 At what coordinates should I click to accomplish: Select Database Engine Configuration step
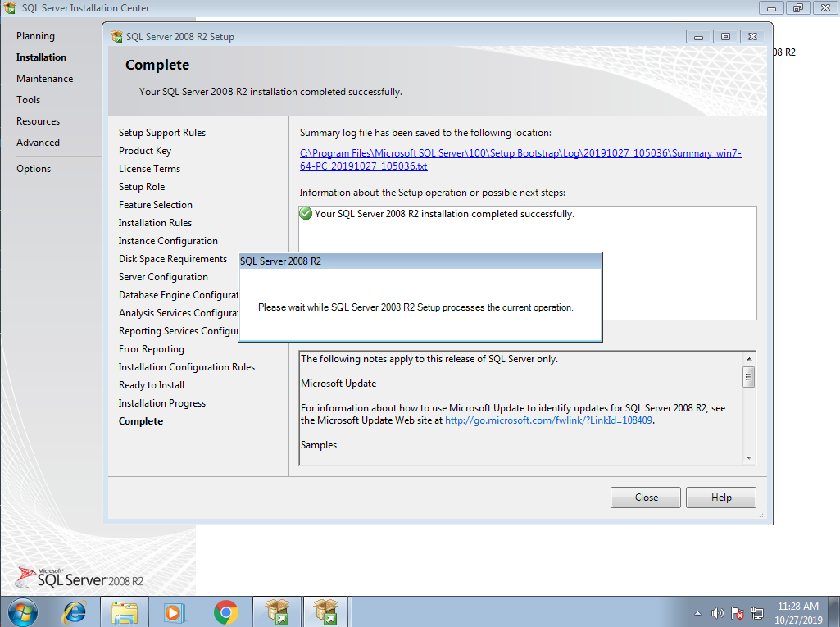point(178,295)
